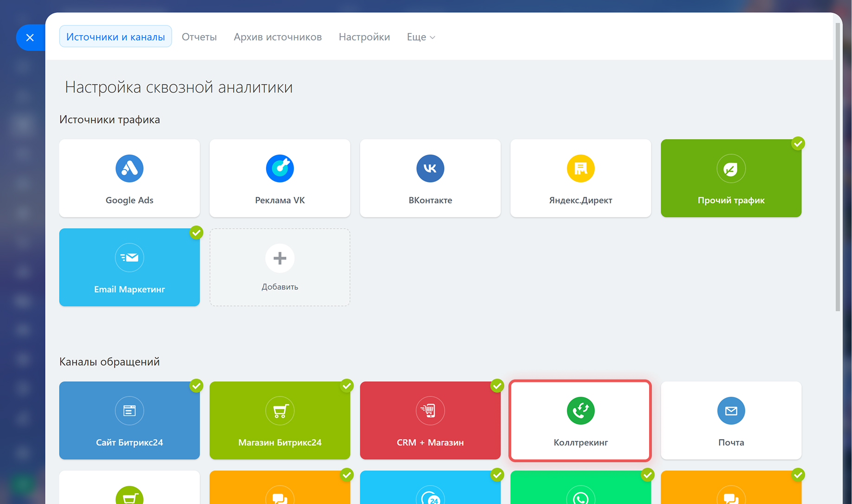
Task: Open the Email Маркетинг envelope icon
Action: (130, 258)
